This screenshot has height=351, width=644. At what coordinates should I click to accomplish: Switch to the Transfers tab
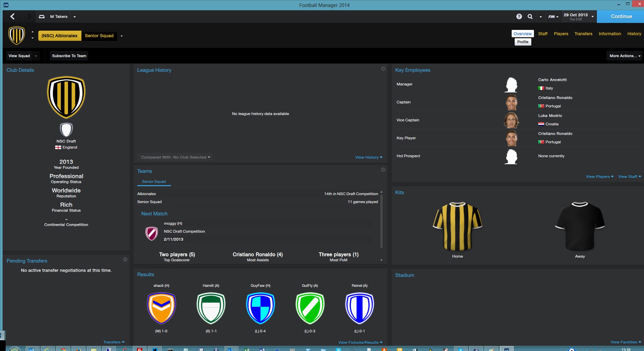point(583,34)
